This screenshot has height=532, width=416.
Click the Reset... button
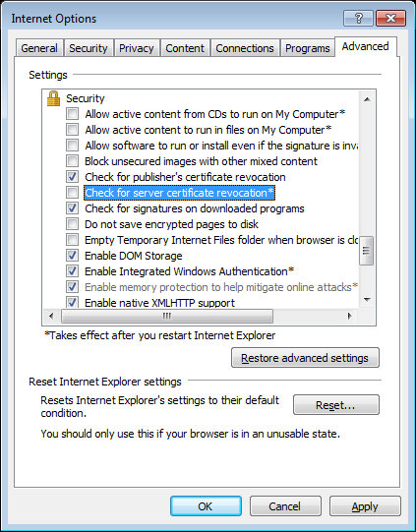tap(335, 405)
